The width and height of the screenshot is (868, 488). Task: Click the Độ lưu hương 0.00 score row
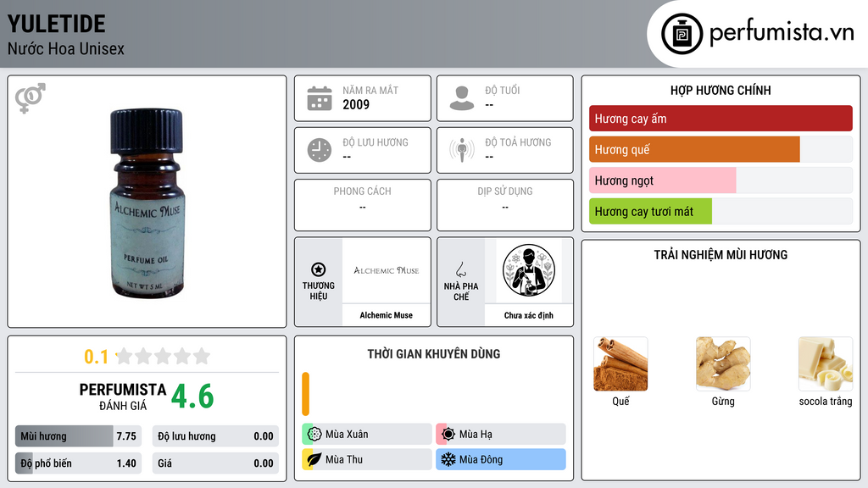coord(215,436)
